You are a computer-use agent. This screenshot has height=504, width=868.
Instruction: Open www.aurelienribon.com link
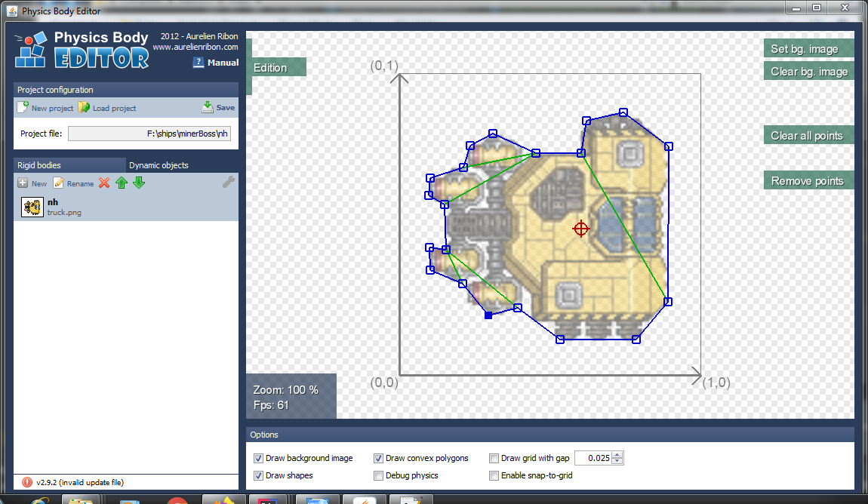coord(195,47)
